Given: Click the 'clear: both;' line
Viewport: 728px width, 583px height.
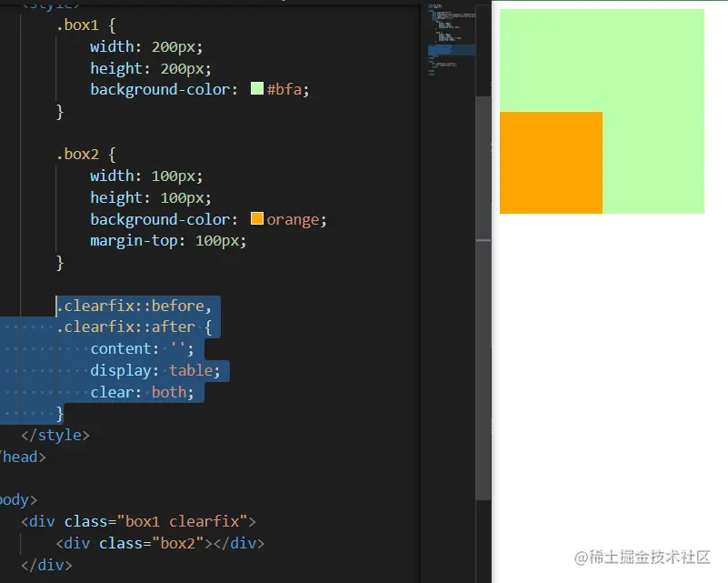Looking at the screenshot, I should (x=142, y=392).
